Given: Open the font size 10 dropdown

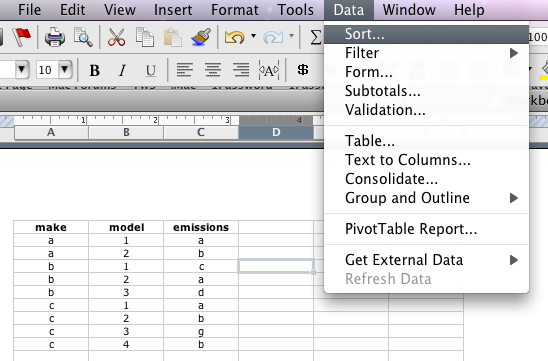Looking at the screenshot, I should [65, 69].
